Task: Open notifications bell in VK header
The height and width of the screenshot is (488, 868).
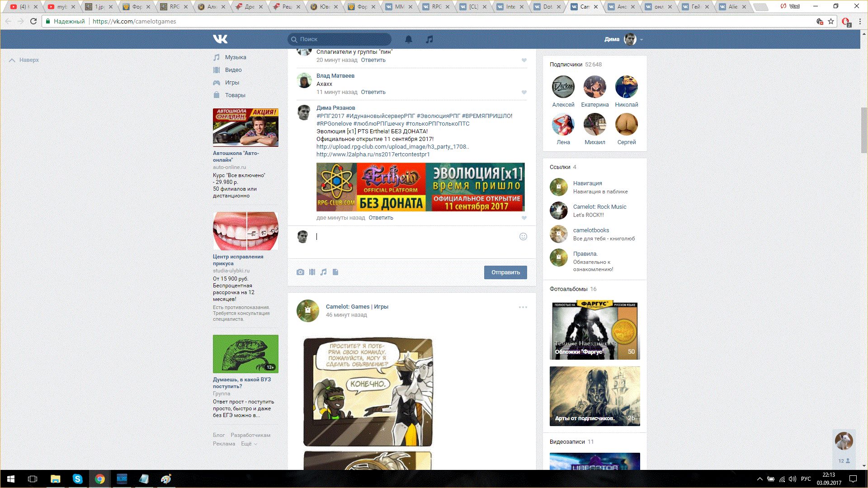Action: click(x=409, y=39)
